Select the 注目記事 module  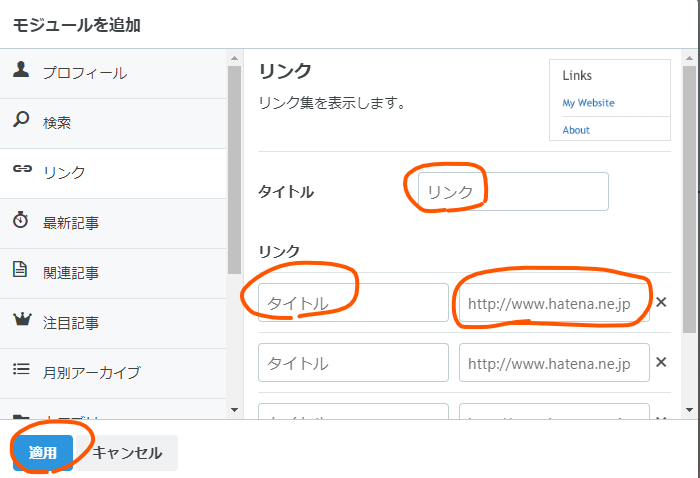click(113, 324)
